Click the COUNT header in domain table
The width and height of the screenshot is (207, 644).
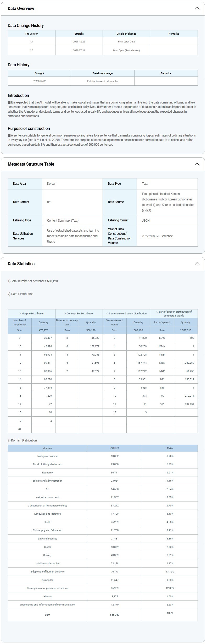point(115,448)
